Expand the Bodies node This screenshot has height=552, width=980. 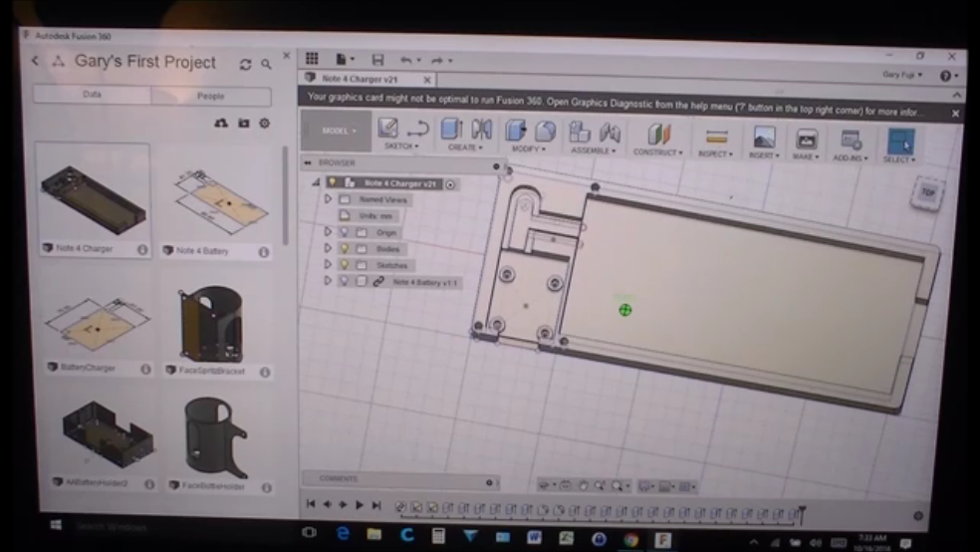328,248
